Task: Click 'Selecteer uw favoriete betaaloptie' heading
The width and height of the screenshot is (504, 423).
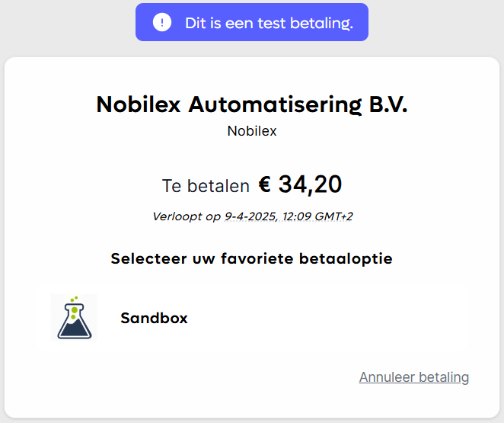Action: pyautogui.click(x=252, y=258)
